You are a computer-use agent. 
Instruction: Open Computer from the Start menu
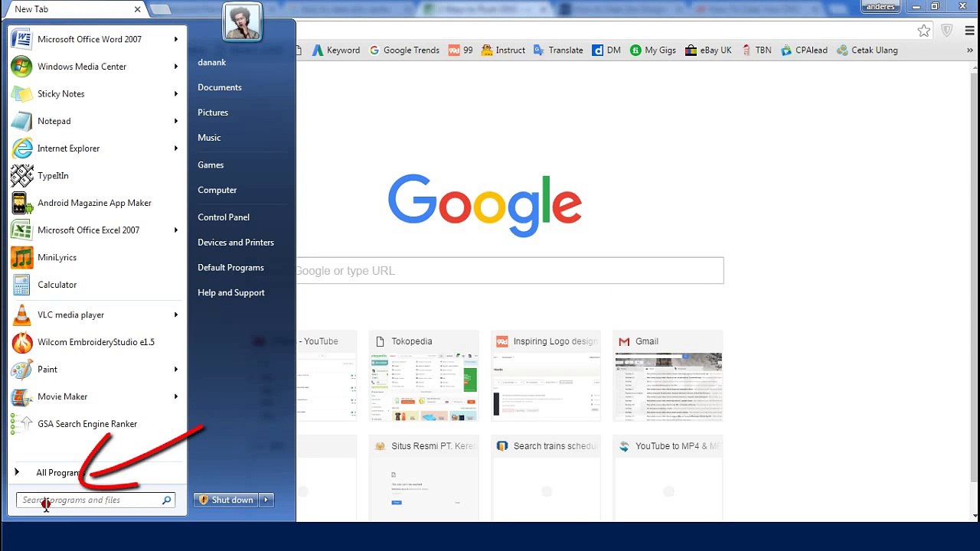coord(217,190)
